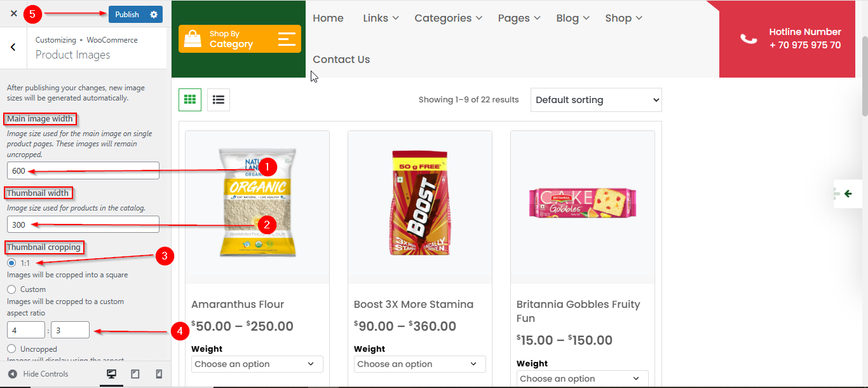
Task: Preview in desktop device mode
Action: point(112,374)
